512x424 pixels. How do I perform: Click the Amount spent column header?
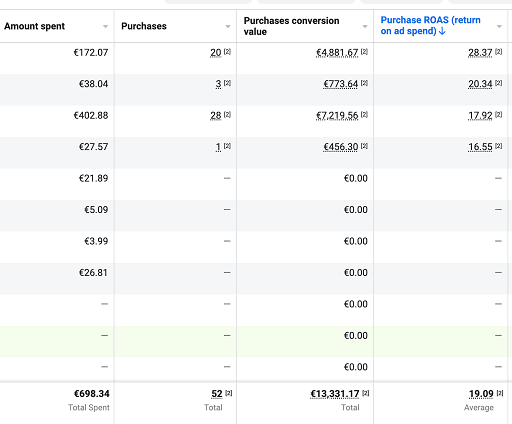point(34,26)
